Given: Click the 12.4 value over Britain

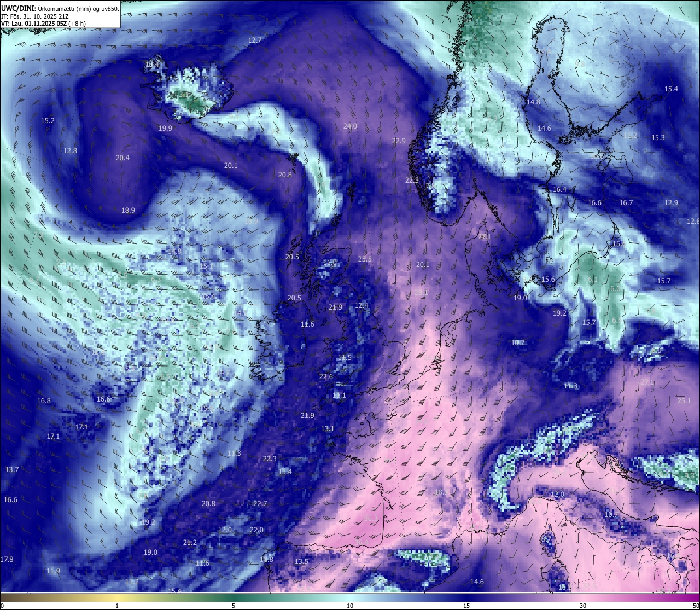Looking at the screenshot, I should [361, 305].
